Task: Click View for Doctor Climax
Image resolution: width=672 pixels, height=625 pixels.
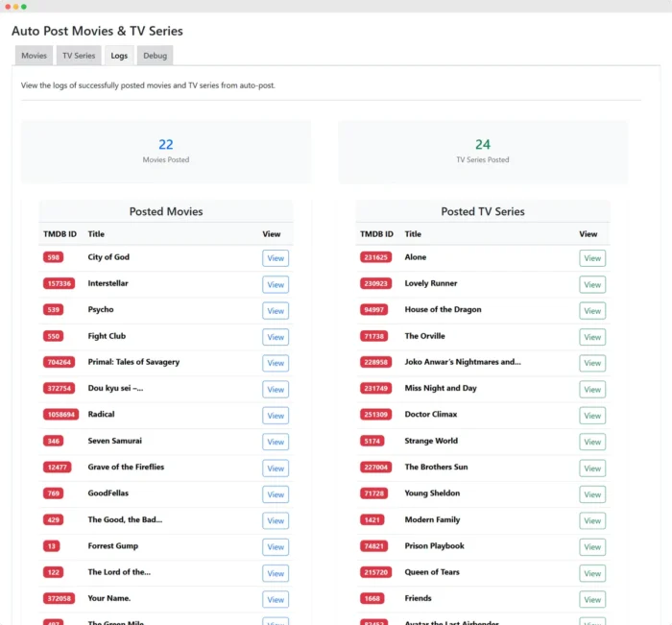Action: pos(592,416)
